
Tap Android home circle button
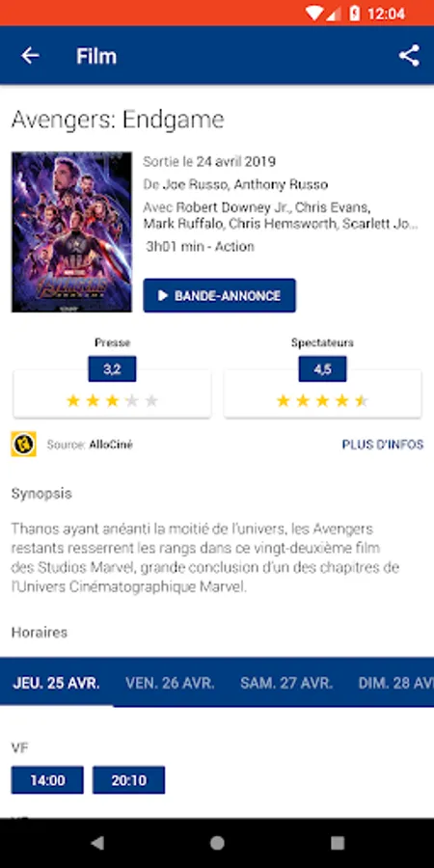coord(217,843)
